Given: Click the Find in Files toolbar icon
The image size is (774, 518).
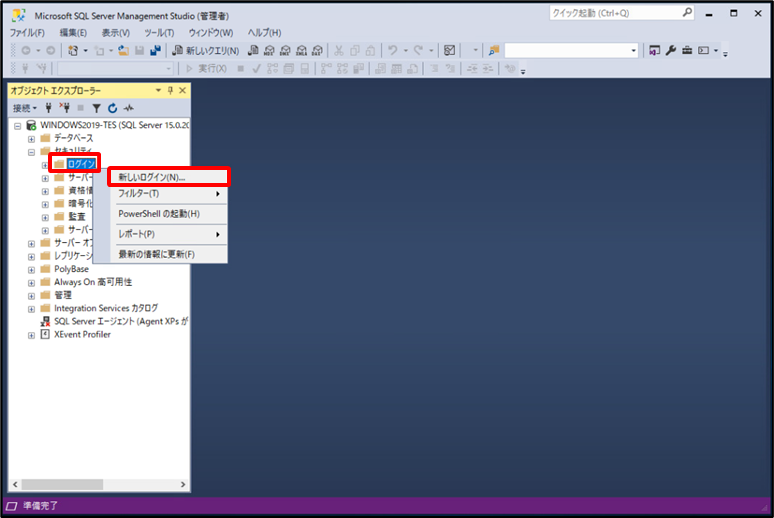Looking at the screenshot, I should pos(494,50).
